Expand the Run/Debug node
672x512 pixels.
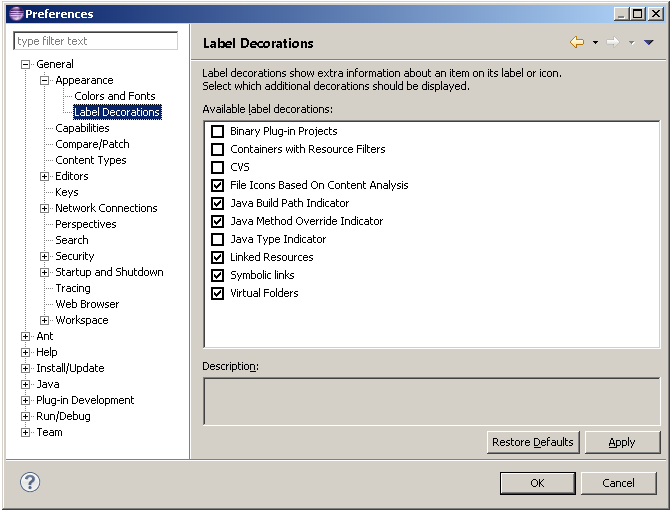tap(26, 416)
